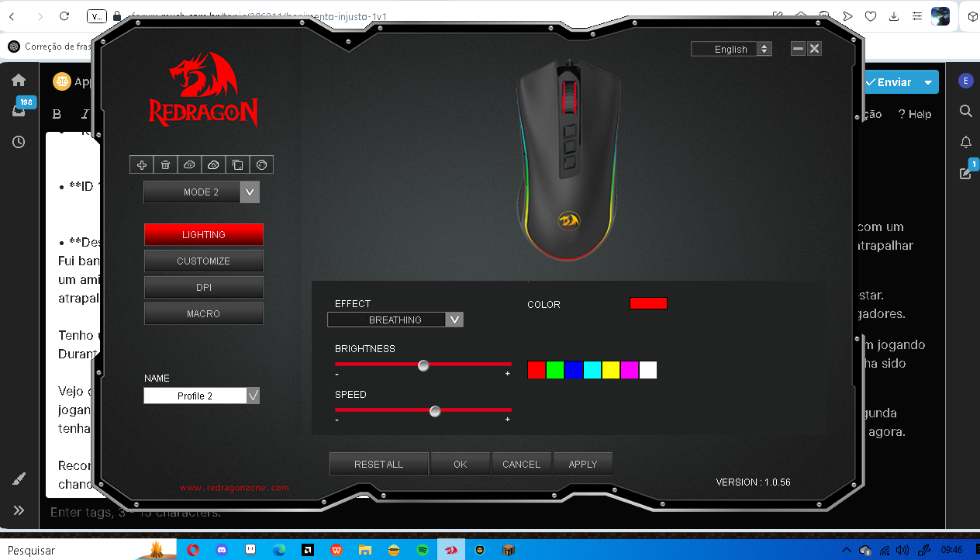
Task: Add a new profile with plus icon
Action: pyautogui.click(x=141, y=164)
